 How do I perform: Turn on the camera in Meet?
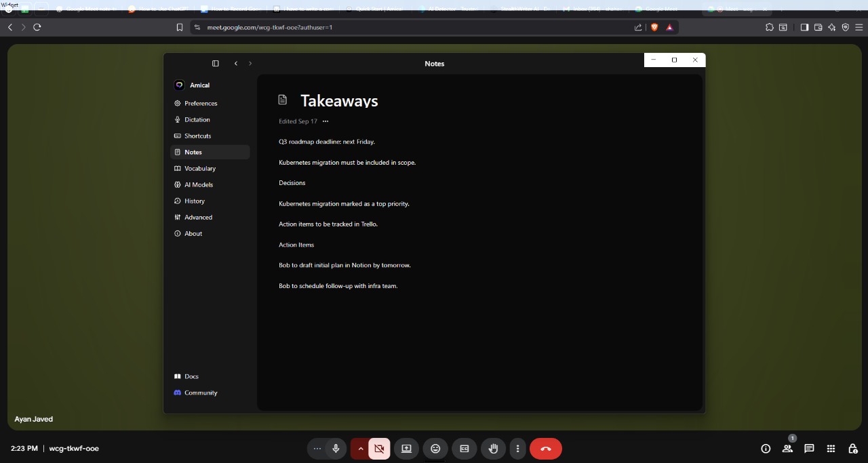coord(379,449)
